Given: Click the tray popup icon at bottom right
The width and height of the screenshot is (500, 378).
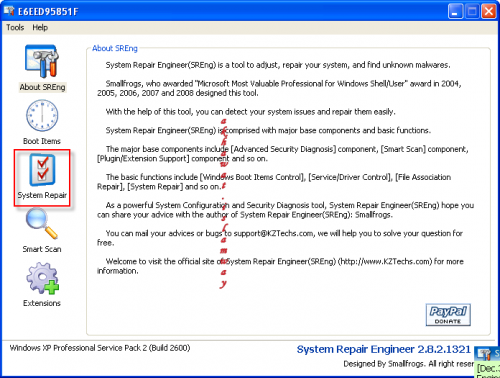Looking at the screenshot, I should 484,354.
